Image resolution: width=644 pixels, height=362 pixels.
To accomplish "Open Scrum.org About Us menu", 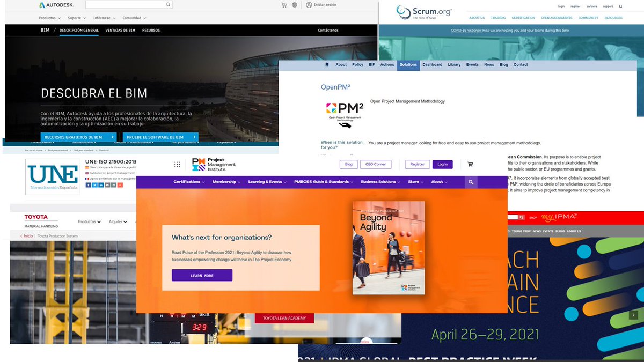I will click(x=477, y=18).
